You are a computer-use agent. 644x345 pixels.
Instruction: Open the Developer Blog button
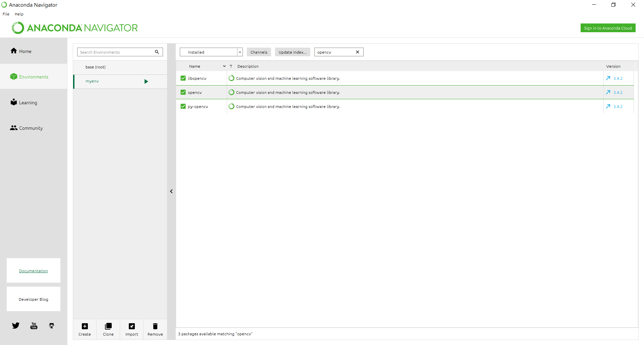[34, 299]
